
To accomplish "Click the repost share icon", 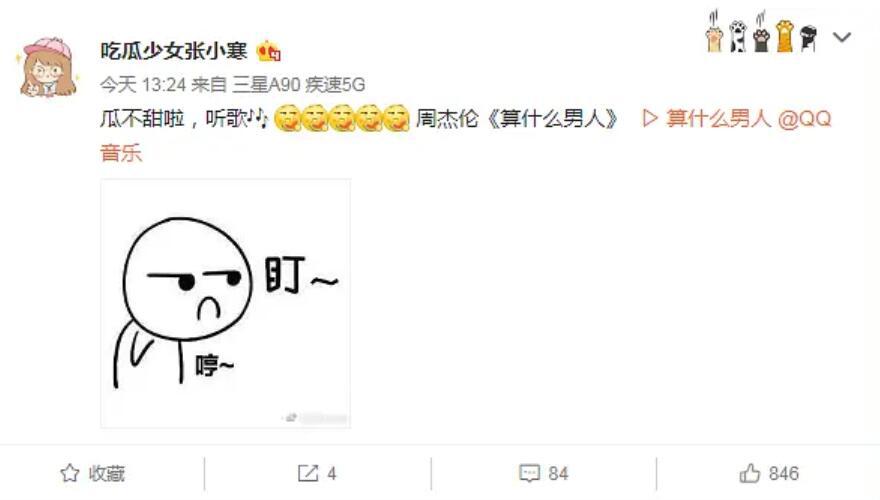I will [x=308, y=473].
